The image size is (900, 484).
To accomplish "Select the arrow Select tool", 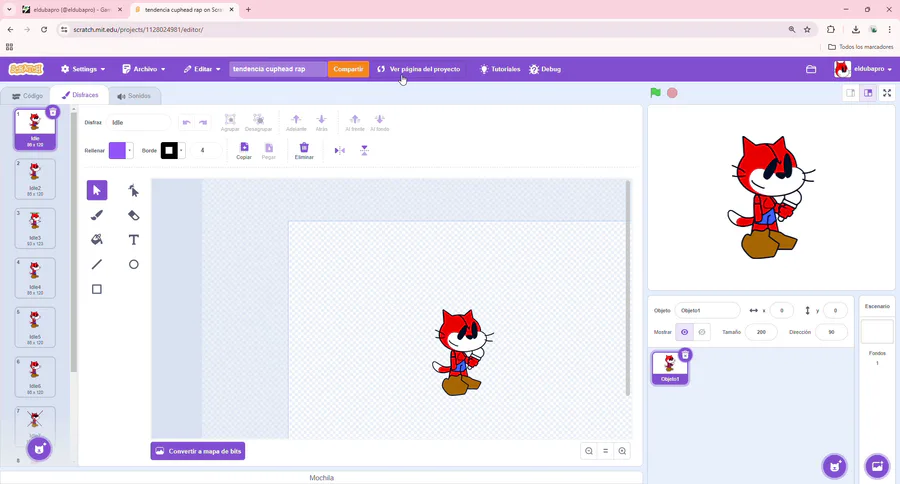I will click(x=97, y=190).
